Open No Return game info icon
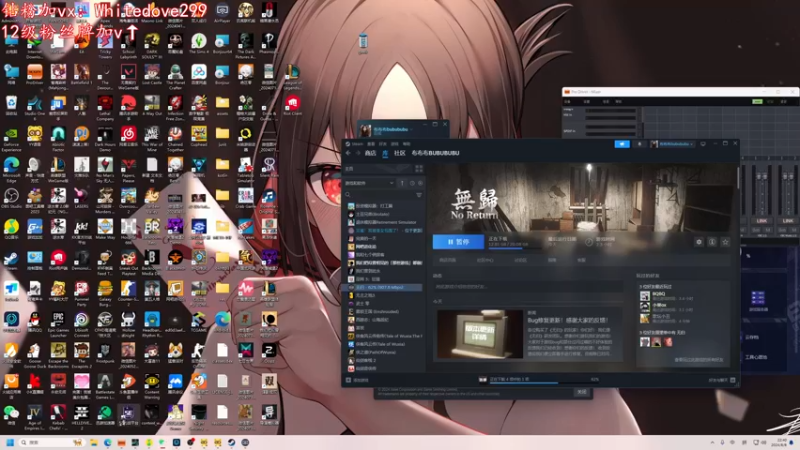Screen dimensions: 800x450 (712, 242)
